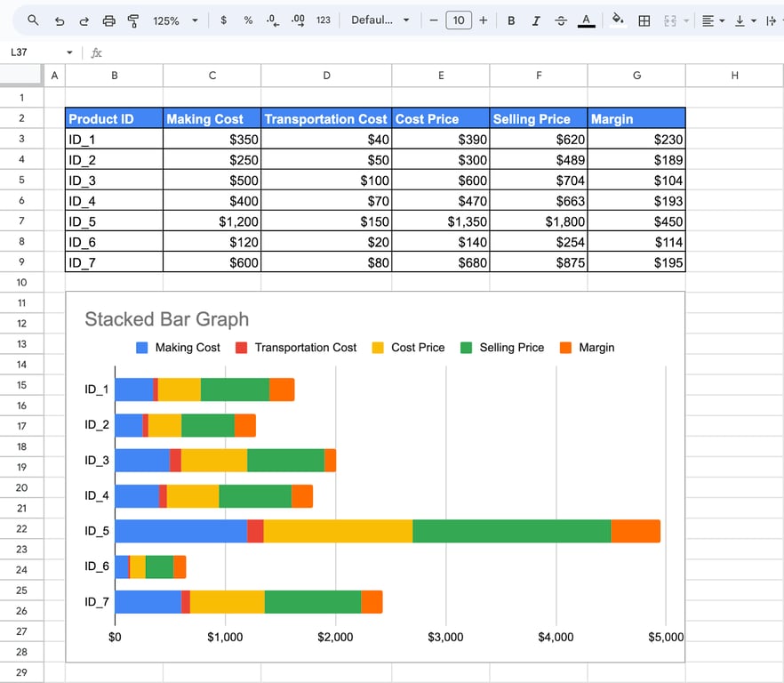The width and height of the screenshot is (784, 683).
Task: Format as currency with dollar icon
Action: click(x=223, y=20)
